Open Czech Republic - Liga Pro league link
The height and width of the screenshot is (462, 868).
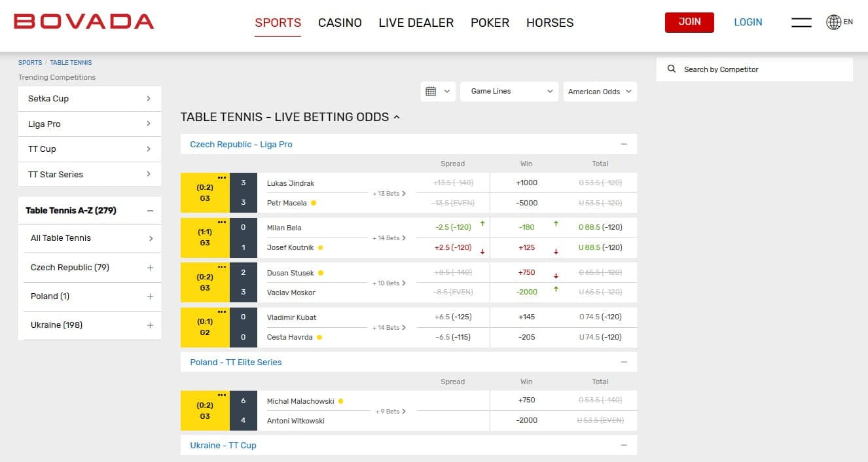tap(241, 145)
